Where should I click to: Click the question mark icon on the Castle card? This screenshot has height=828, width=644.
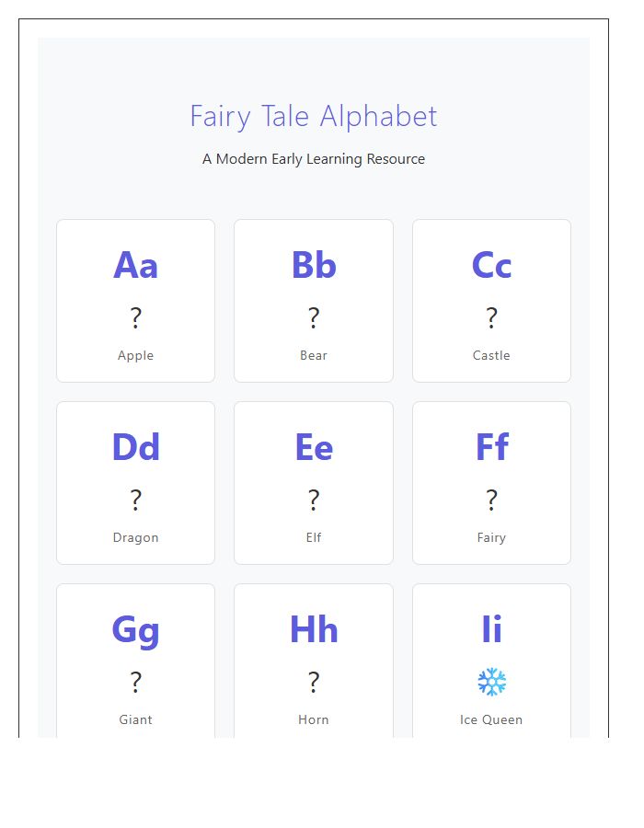click(x=491, y=316)
